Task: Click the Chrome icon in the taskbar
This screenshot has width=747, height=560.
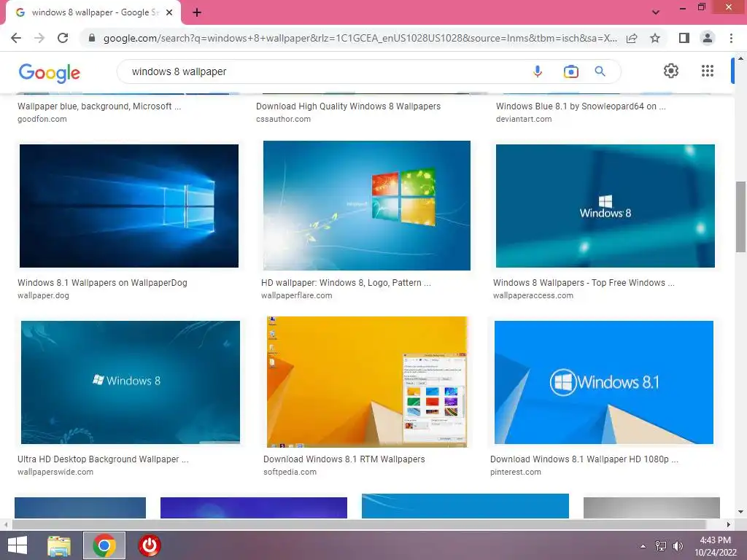Action: (x=104, y=545)
